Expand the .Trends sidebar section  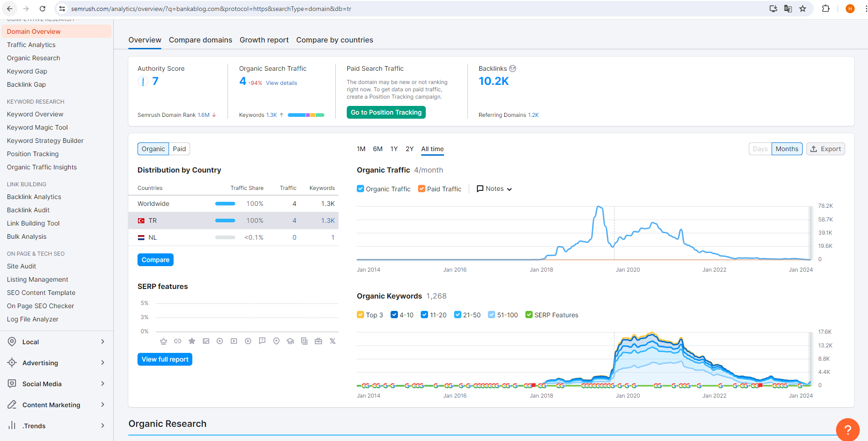(57, 426)
